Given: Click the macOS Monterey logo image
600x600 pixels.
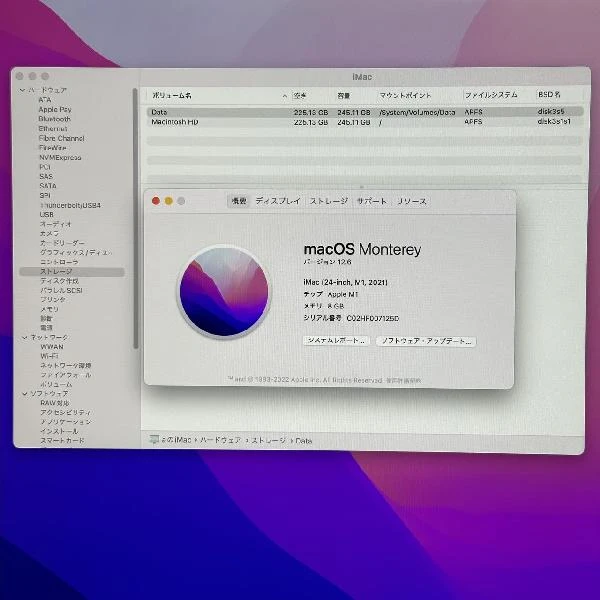Looking at the screenshot, I should (224, 292).
